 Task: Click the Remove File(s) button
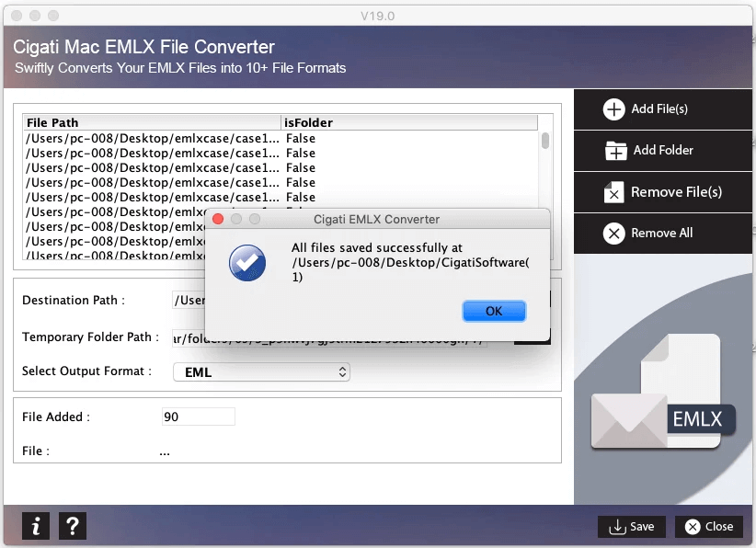click(x=662, y=192)
